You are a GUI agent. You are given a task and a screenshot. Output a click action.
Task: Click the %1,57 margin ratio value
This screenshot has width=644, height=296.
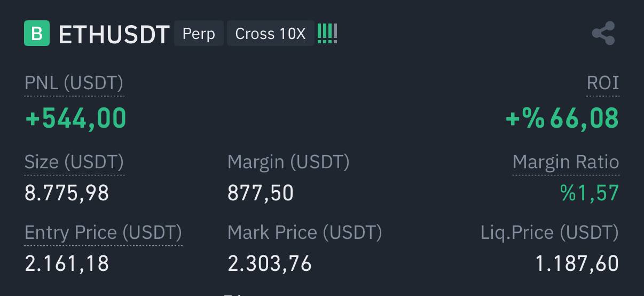(590, 193)
